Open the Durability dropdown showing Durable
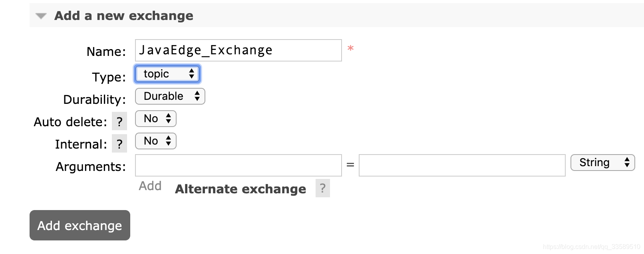The width and height of the screenshot is (644, 254). (170, 96)
